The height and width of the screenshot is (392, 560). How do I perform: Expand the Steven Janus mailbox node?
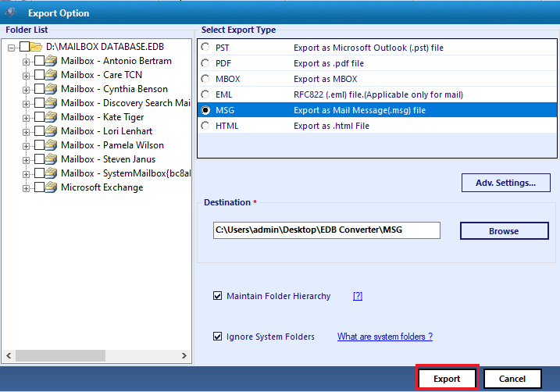pyautogui.click(x=26, y=160)
